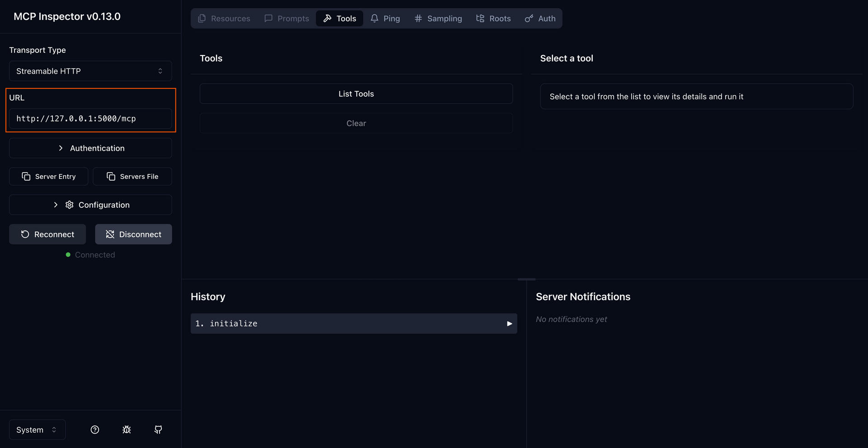The height and width of the screenshot is (448, 868).
Task: Click the Disconnect bell-slash icon
Action: coord(109,234)
